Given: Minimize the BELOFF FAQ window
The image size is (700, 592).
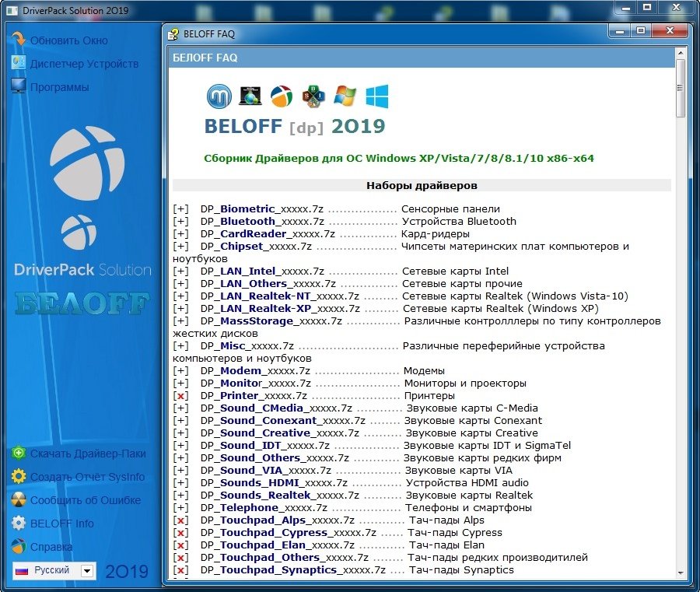Looking at the screenshot, I should click(x=620, y=31).
